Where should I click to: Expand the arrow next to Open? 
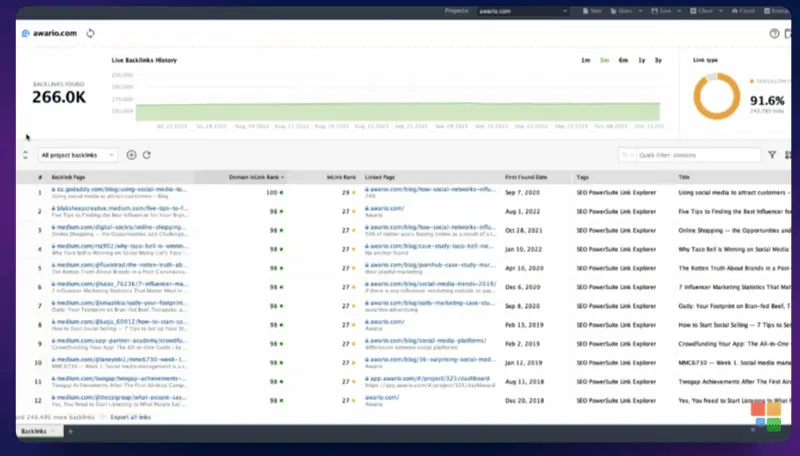pos(640,11)
